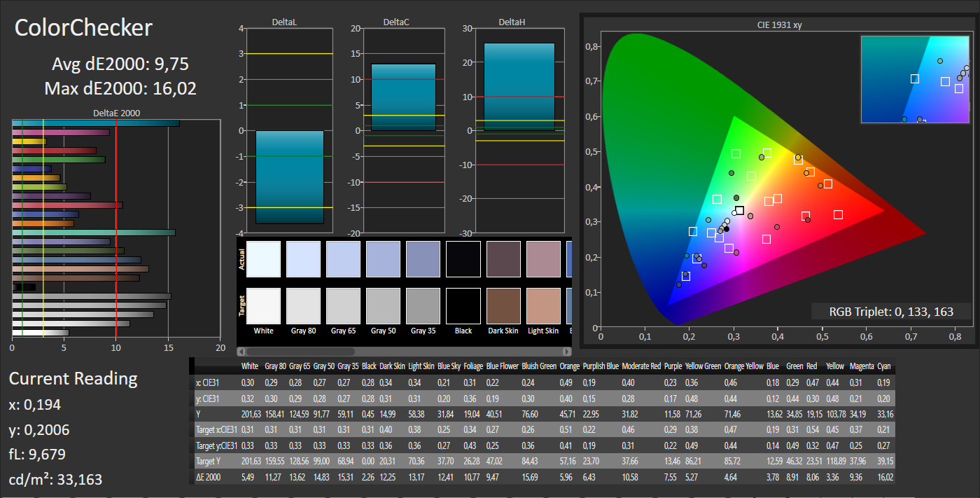Pick the Target Gray 50 swatch

click(384, 306)
